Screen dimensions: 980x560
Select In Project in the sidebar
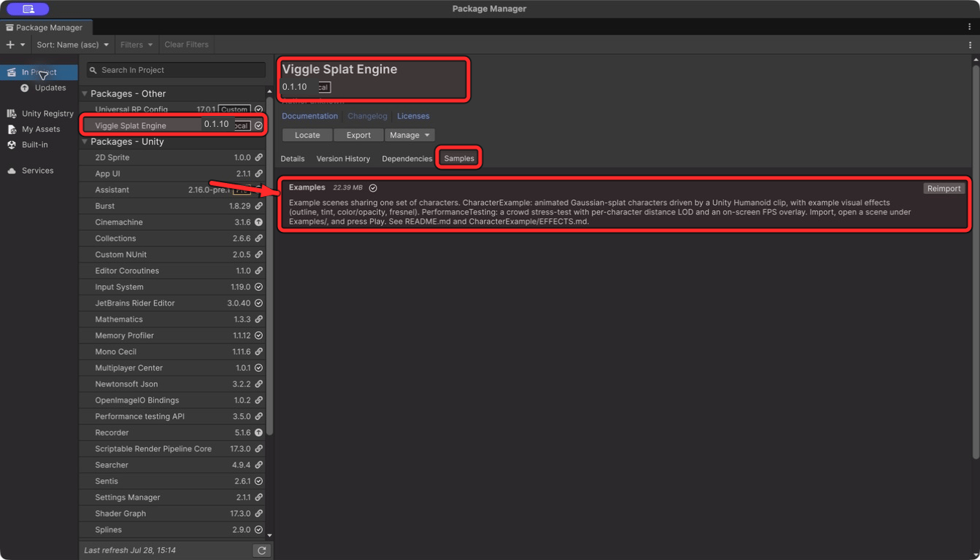click(x=39, y=72)
